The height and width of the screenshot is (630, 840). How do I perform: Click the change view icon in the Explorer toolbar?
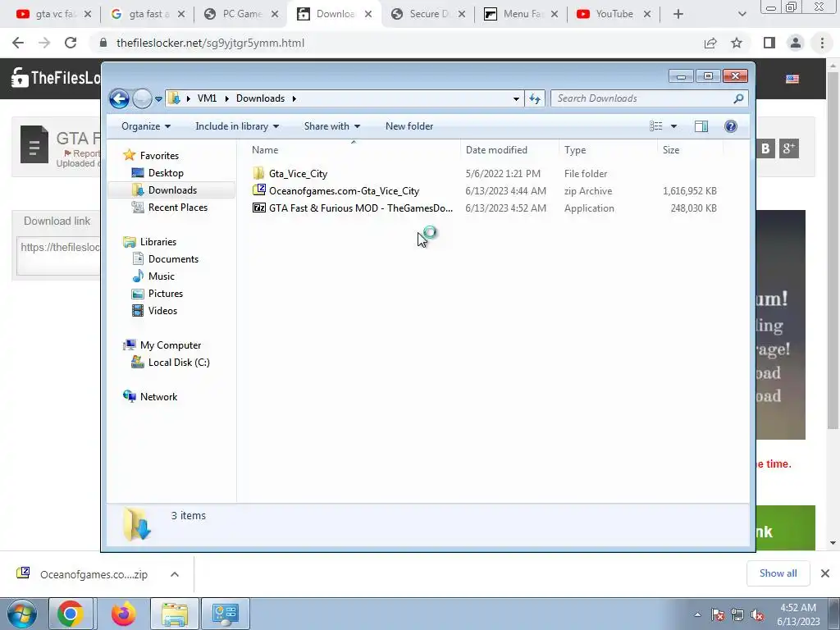click(656, 126)
